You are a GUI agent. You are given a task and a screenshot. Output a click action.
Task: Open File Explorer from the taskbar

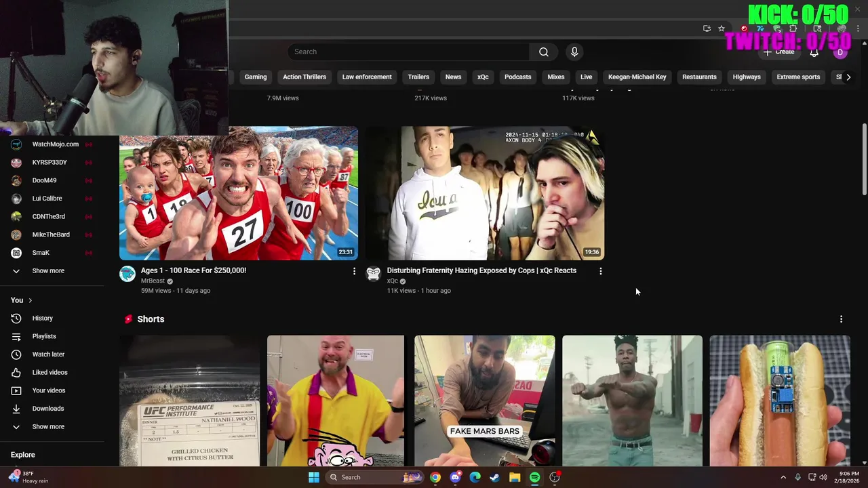515,477
